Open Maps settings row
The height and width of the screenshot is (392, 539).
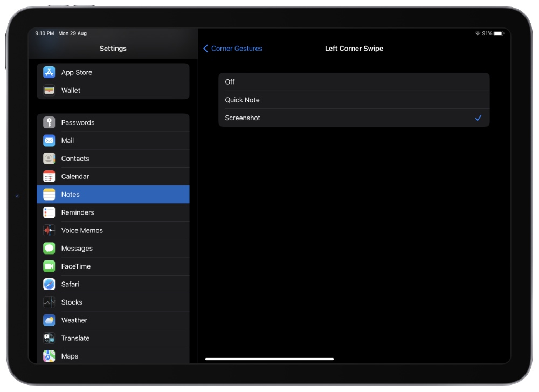pos(113,355)
